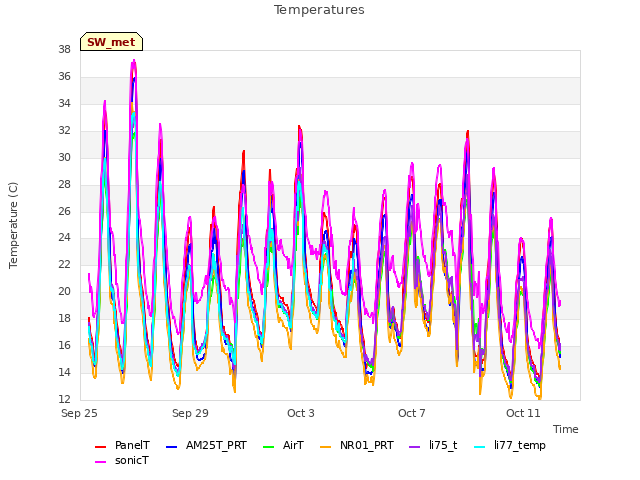Screen dimensions: 640x480
Task: Click the 38 y-axis tick label
Action: coord(64,49)
